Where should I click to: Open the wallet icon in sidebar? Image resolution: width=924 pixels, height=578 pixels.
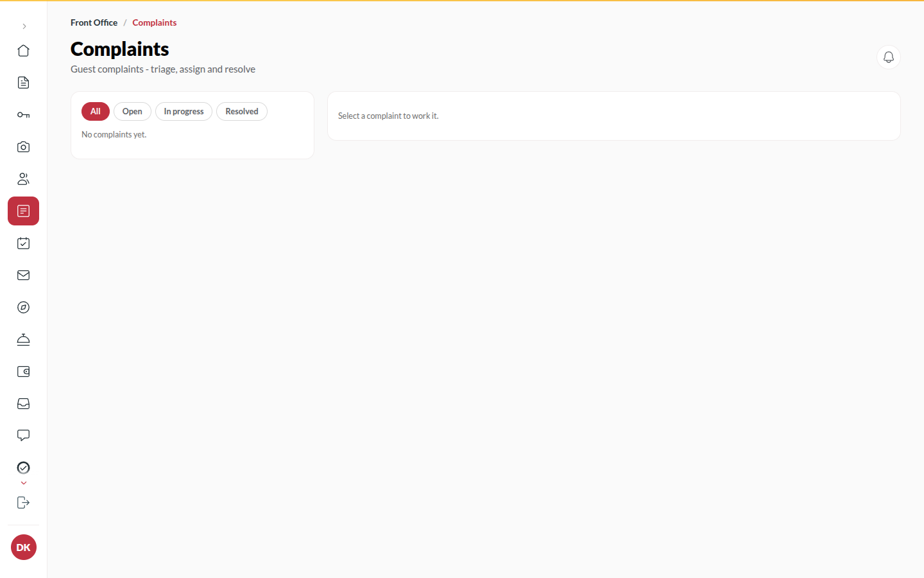point(24,372)
